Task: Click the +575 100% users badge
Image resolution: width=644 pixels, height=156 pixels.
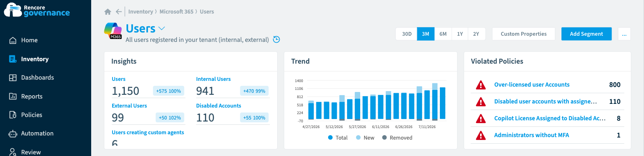Action: pyautogui.click(x=169, y=91)
